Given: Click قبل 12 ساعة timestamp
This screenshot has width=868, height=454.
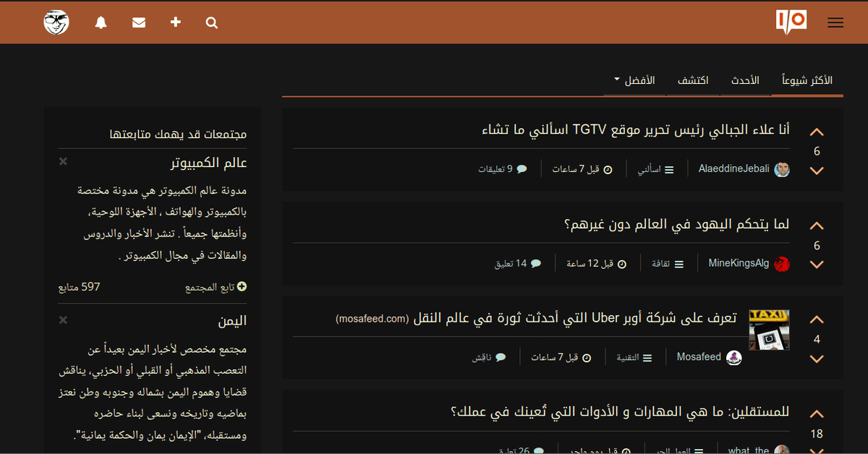Looking at the screenshot, I should point(597,263).
